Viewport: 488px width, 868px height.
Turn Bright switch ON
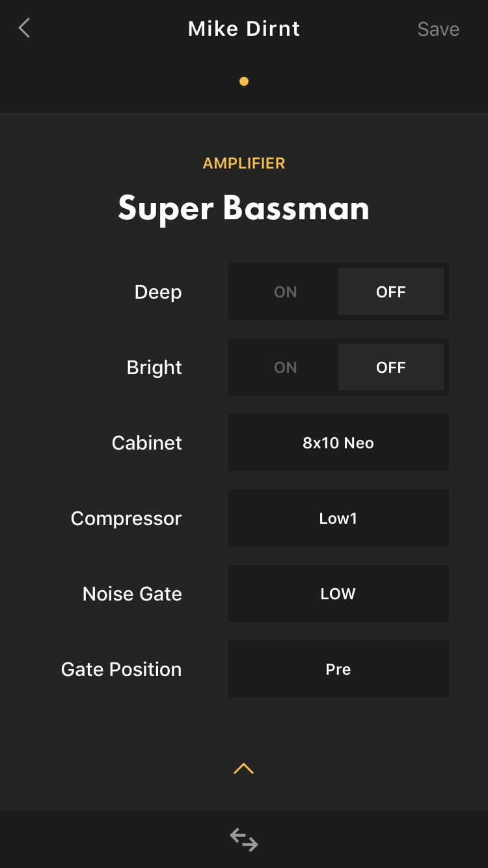[x=286, y=367]
